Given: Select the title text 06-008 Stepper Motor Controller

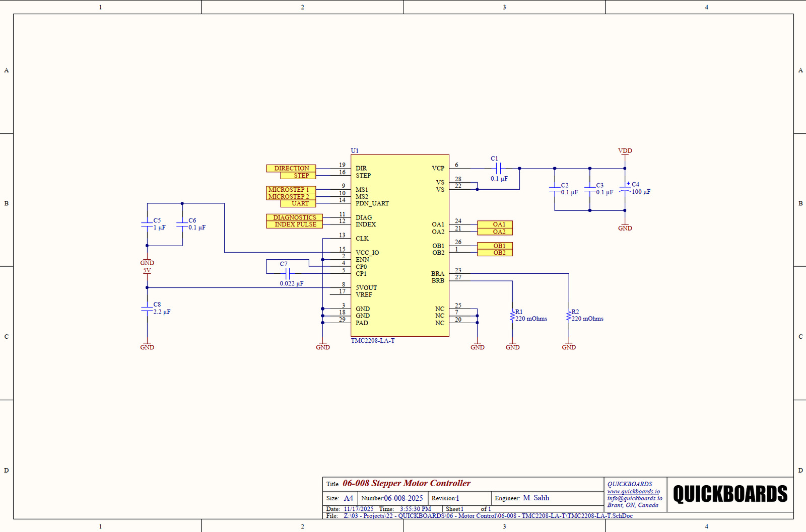Looking at the screenshot, I should pyautogui.click(x=407, y=483).
